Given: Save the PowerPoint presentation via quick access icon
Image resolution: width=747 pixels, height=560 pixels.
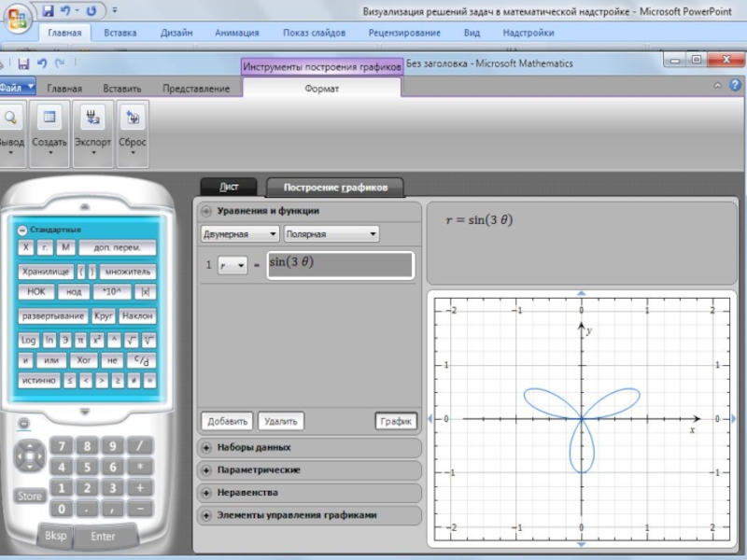Looking at the screenshot, I should [49, 10].
